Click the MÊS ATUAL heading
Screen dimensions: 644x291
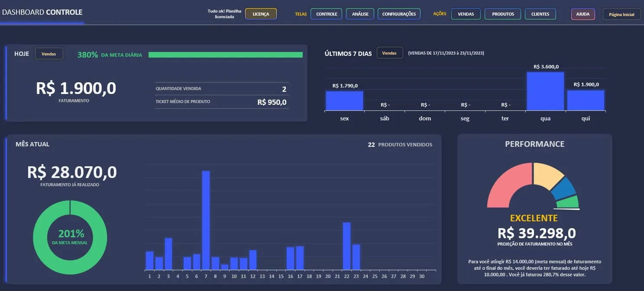(x=32, y=144)
